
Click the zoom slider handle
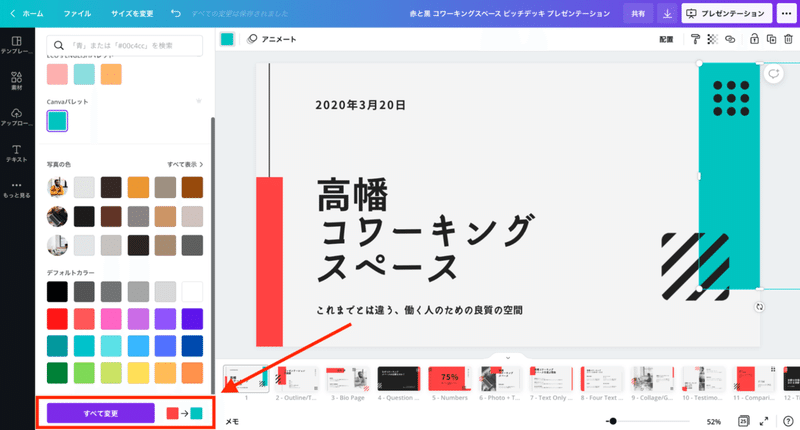coord(613,421)
